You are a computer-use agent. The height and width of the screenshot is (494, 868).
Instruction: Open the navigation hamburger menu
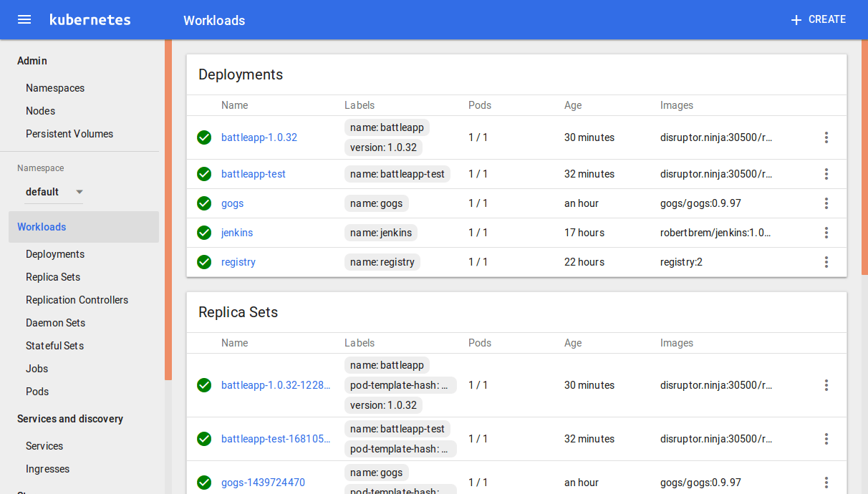click(x=24, y=19)
